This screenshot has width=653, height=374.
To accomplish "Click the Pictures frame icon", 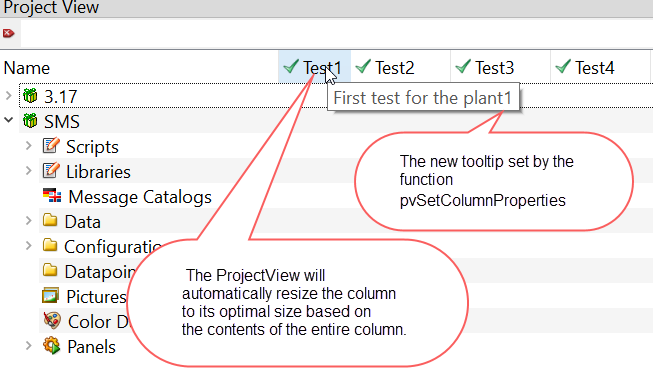I will 51,296.
